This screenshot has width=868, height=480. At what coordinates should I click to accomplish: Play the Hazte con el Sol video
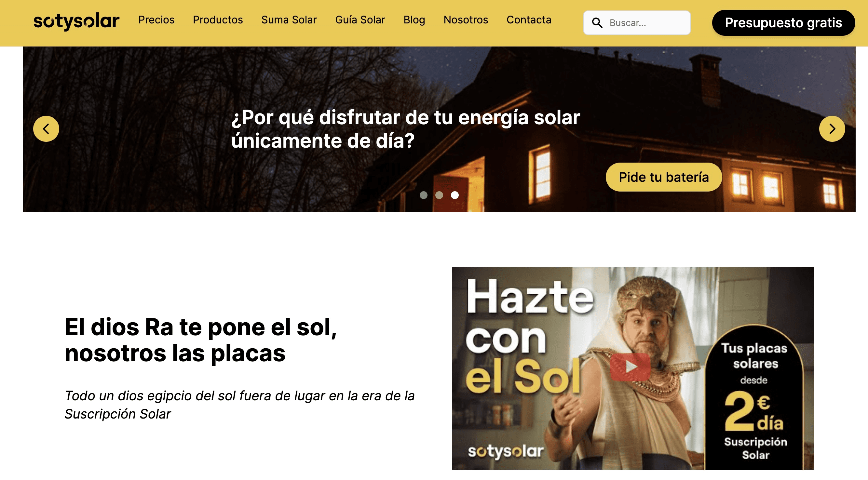click(x=630, y=367)
